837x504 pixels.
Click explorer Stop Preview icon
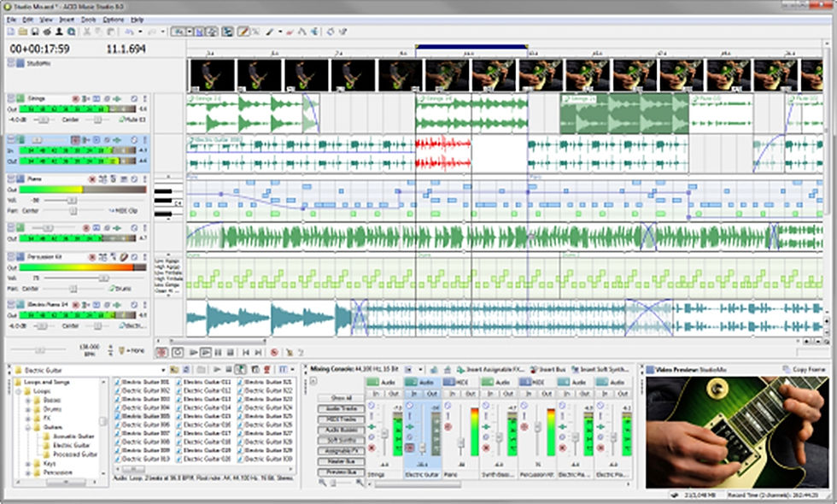click(229, 369)
